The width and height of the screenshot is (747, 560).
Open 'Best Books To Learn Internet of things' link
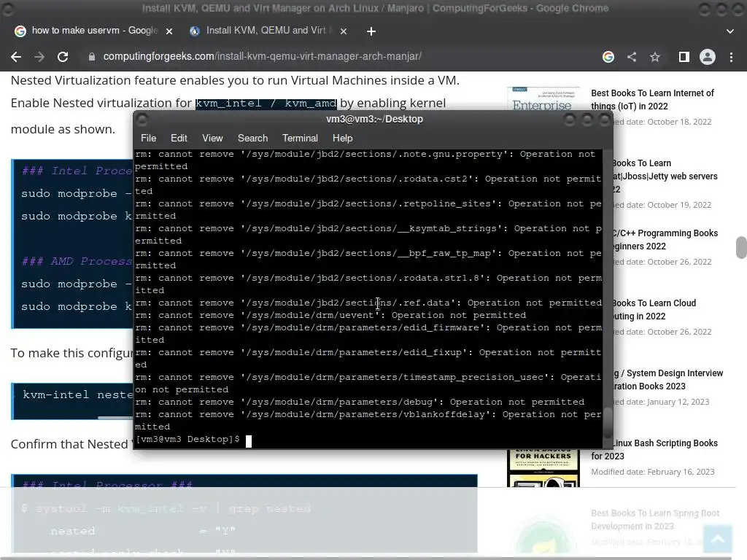click(x=652, y=99)
